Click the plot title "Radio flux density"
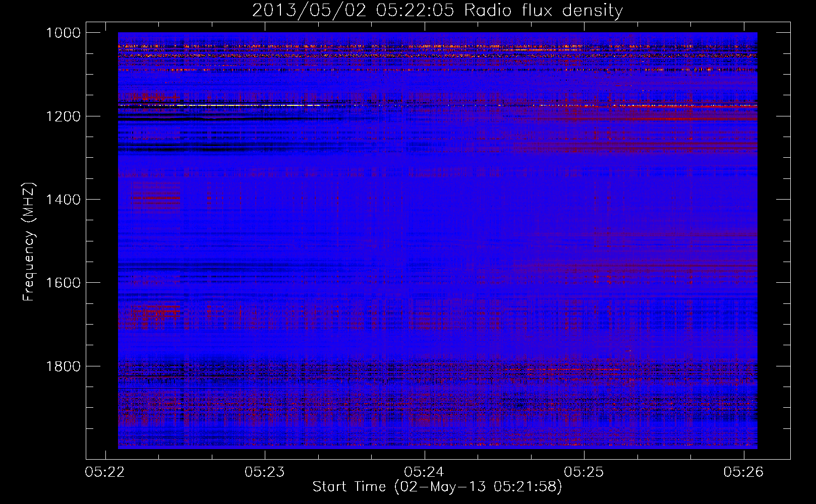 point(543,10)
